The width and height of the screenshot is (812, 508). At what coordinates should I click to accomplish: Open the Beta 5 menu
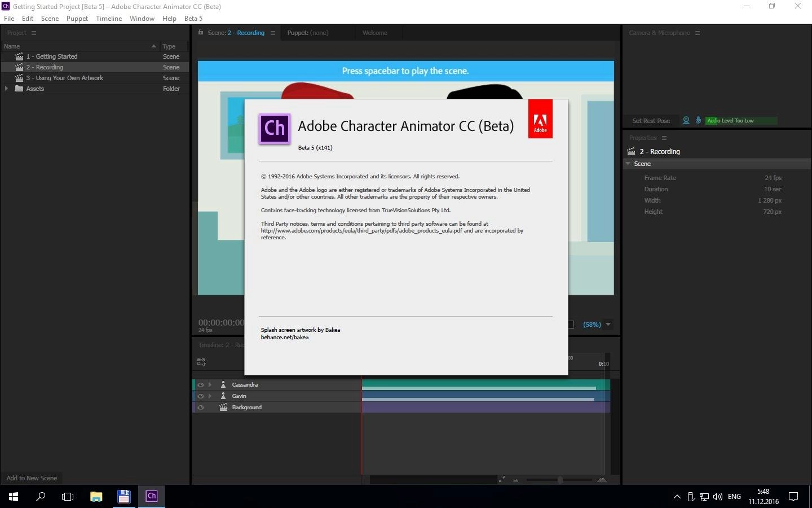[x=193, y=19]
